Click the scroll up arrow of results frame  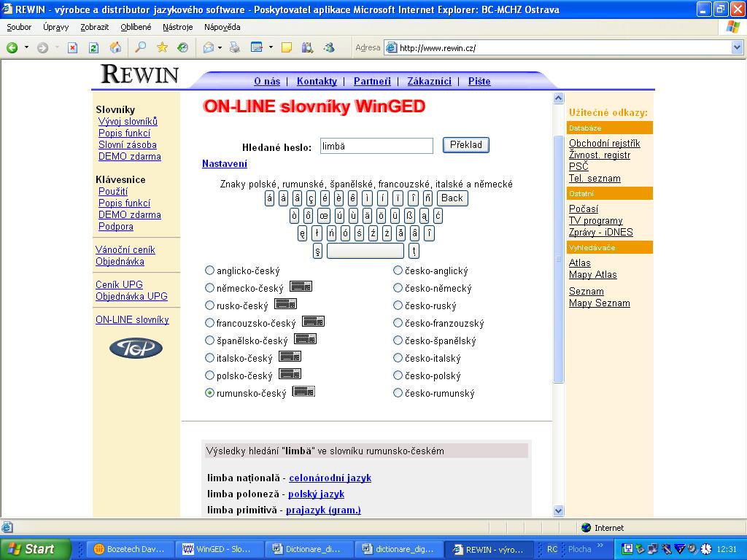pyautogui.click(x=558, y=98)
